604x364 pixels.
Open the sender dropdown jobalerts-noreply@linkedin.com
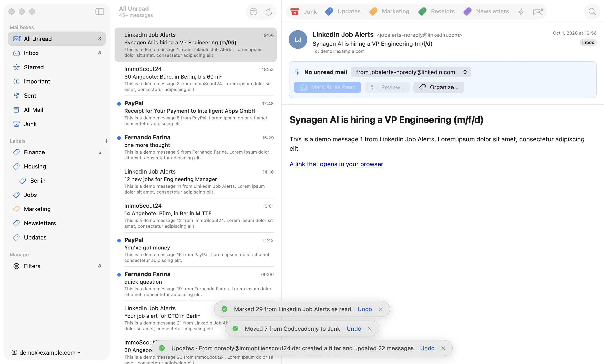click(411, 72)
